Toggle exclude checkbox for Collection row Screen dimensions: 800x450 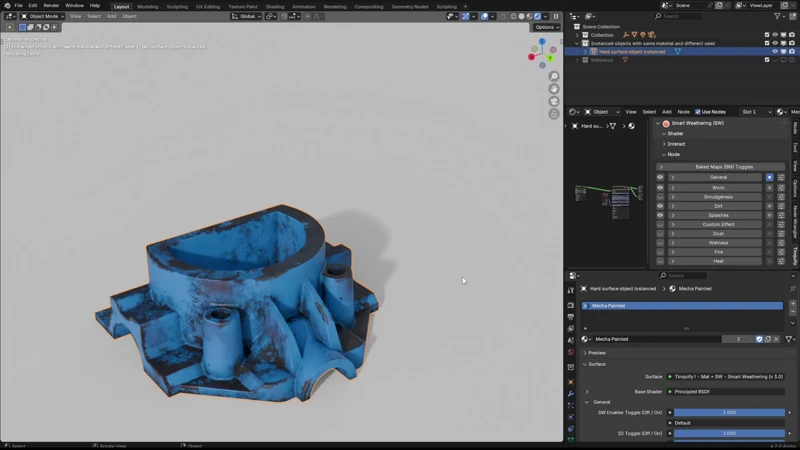click(x=767, y=35)
